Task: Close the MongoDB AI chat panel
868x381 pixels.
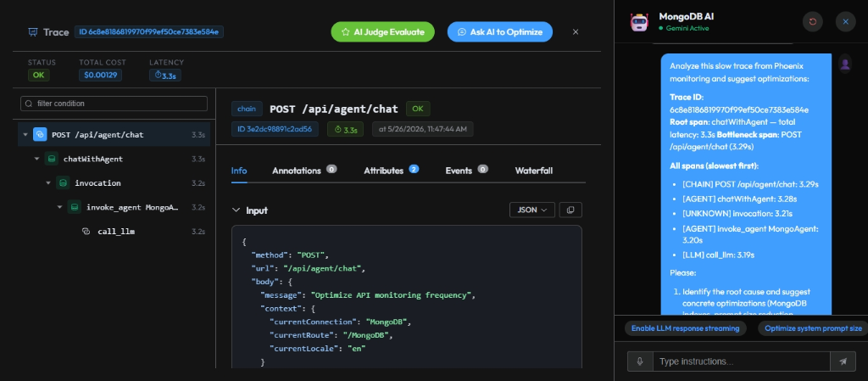Action: point(846,21)
